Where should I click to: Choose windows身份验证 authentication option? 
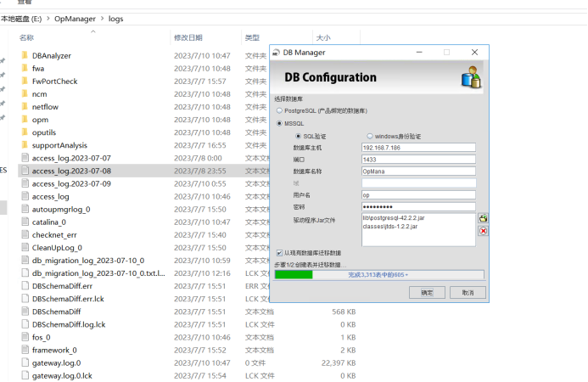tap(370, 136)
